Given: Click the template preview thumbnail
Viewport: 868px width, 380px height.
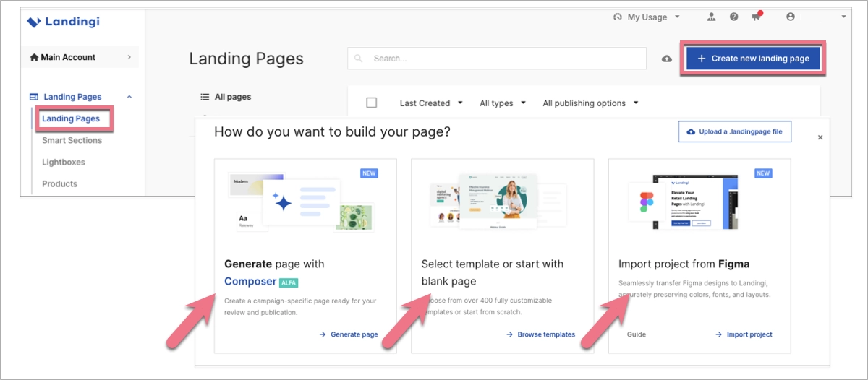Looking at the screenshot, I should coord(499,201).
